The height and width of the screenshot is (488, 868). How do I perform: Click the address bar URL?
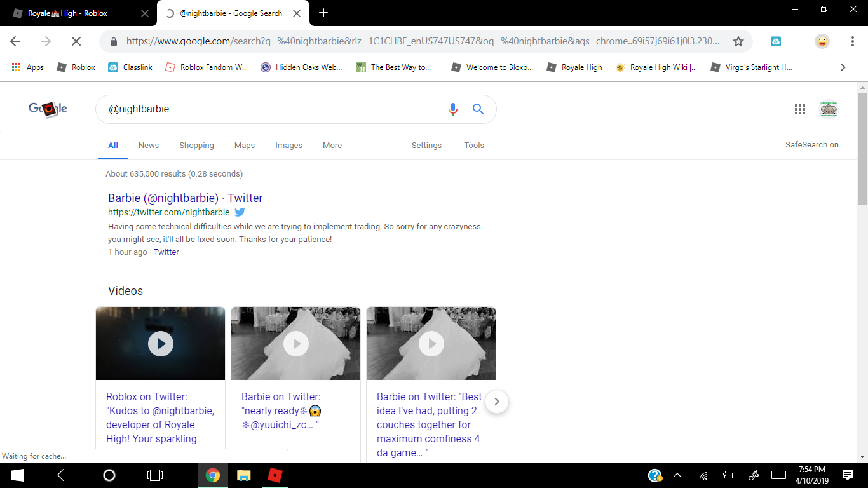coord(423,41)
